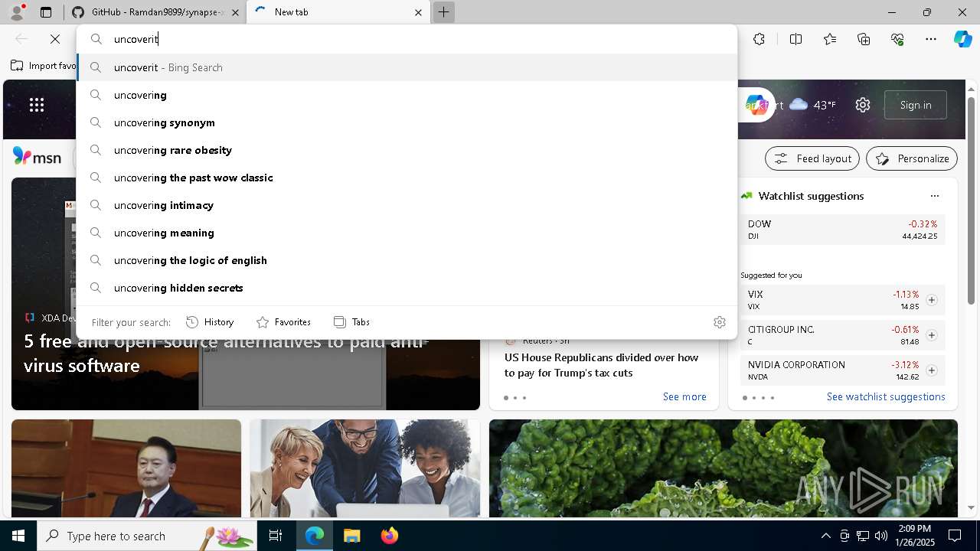Open Feed layout options
The width and height of the screenshot is (980, 551).
pyautogui.click(x=812, y=158)
